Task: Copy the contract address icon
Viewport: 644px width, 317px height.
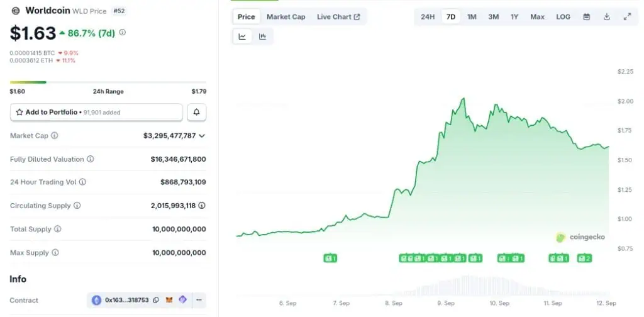Action: pyautogui.click(x=156, y=300)
